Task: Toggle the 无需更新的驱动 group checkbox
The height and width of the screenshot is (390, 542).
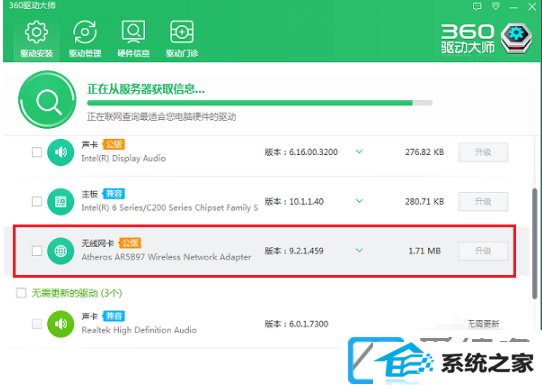Action: [21, 293]
